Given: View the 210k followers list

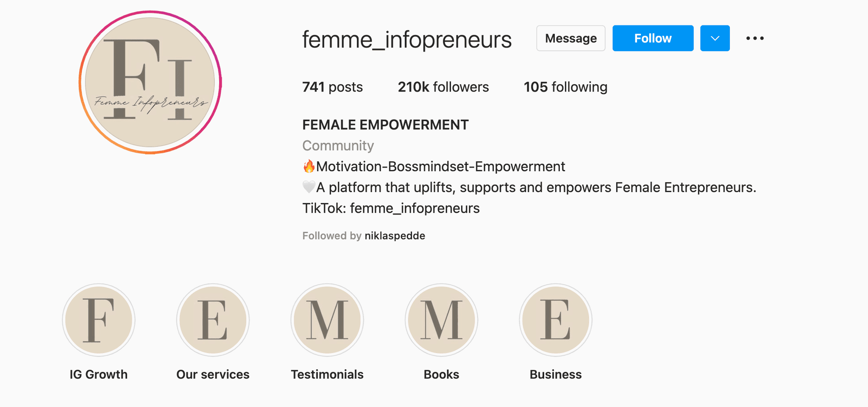Looking at the screenshot, I should click(x=443, y=87).
